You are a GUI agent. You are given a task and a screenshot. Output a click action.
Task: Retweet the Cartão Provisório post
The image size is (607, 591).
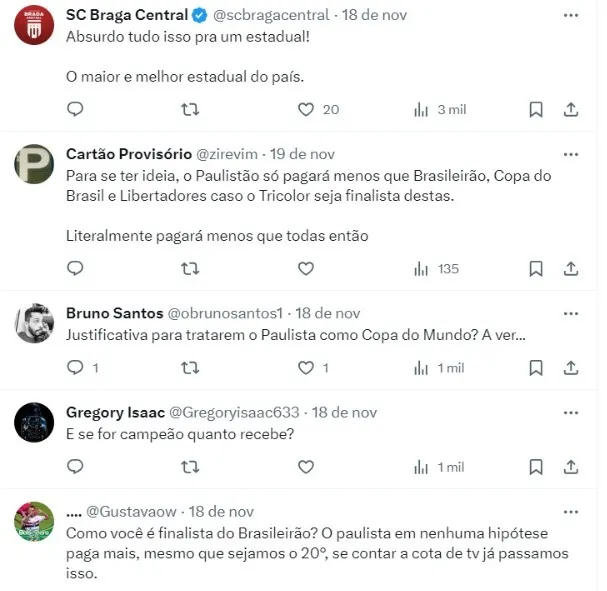coord(190,269)
